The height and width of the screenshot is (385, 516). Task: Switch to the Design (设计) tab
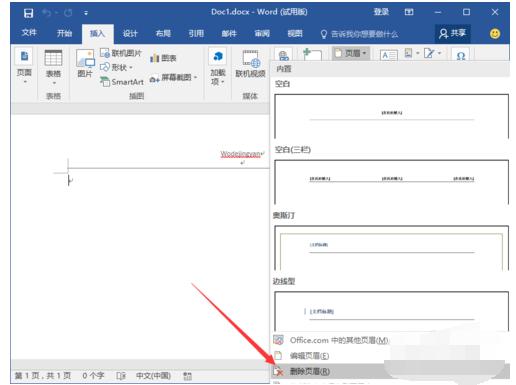[x=130, y=34]
